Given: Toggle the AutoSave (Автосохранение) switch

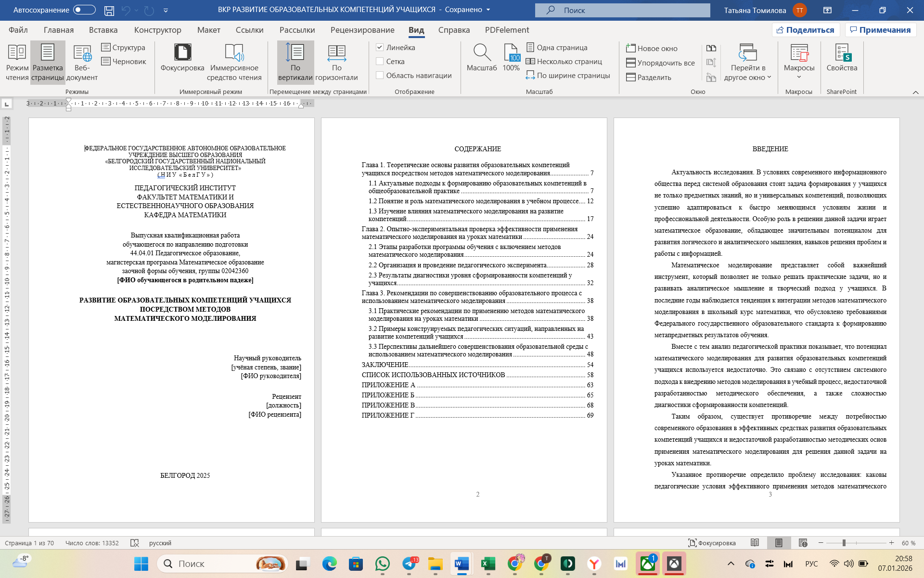Looking at the screenshot, I should coord(84,10).
